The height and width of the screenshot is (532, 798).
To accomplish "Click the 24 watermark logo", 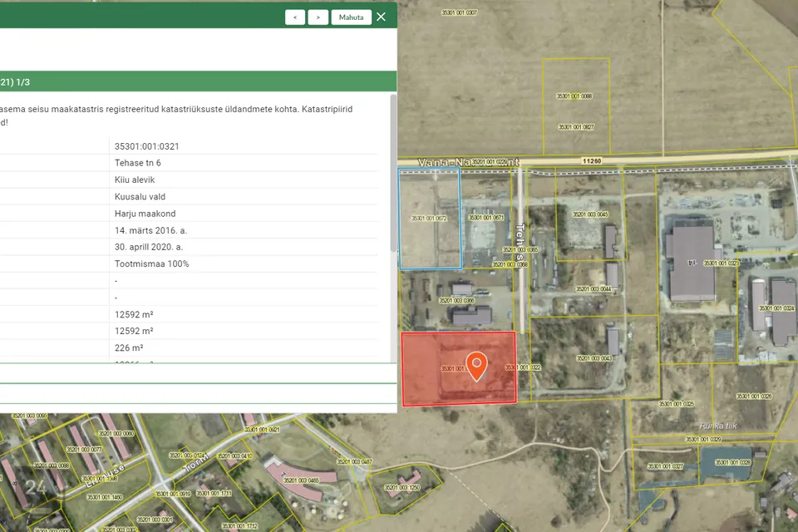I will (36, 488).
